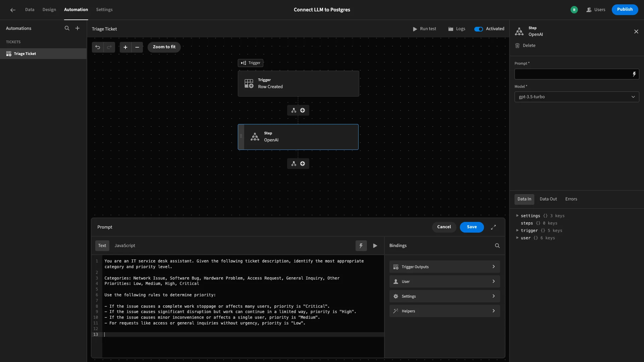Add branch below the OpenAI step
Image resolution: width=644 pixels, height=362 pixels.
coord(294,164)
